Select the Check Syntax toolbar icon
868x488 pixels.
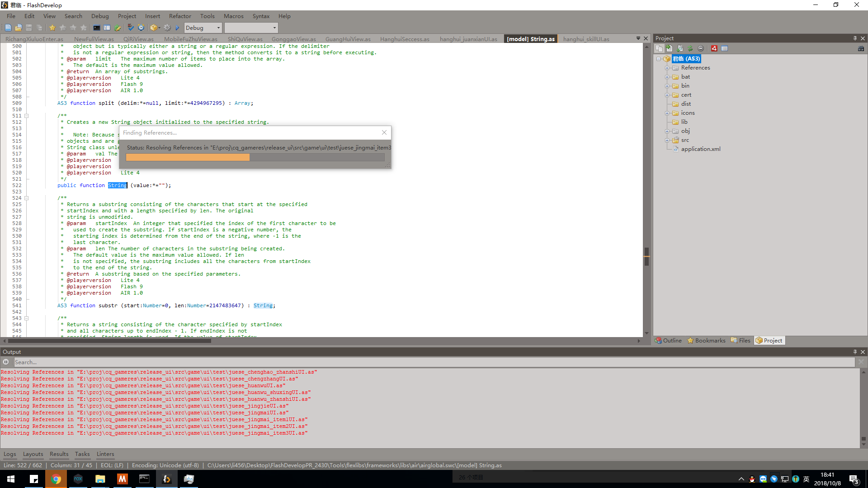coord(131,28)
